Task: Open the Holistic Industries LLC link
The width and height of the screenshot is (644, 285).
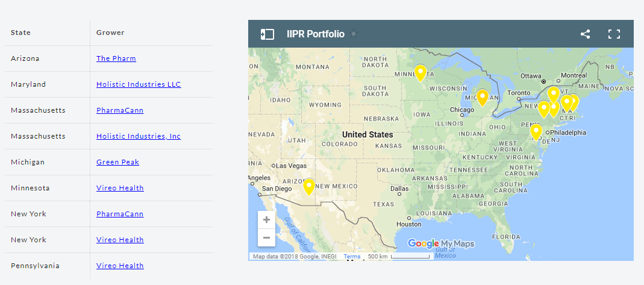Action: tap(139, 84)
